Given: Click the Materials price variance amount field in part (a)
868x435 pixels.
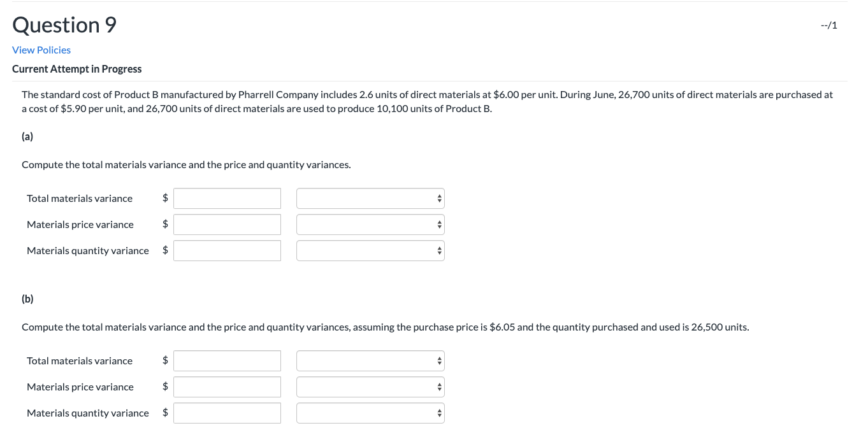Looking at the screenshot, I should click(x=227, y=224).
